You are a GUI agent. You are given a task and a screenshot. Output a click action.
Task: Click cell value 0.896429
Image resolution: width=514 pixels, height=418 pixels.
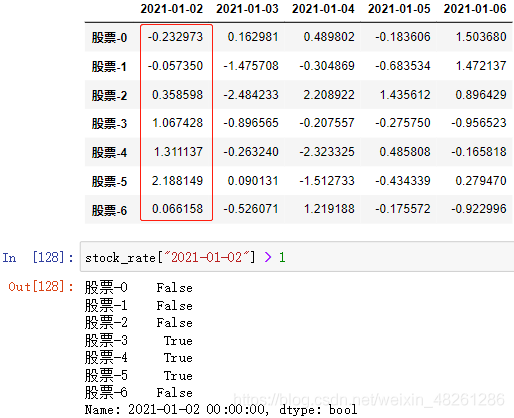click(481, 95)
